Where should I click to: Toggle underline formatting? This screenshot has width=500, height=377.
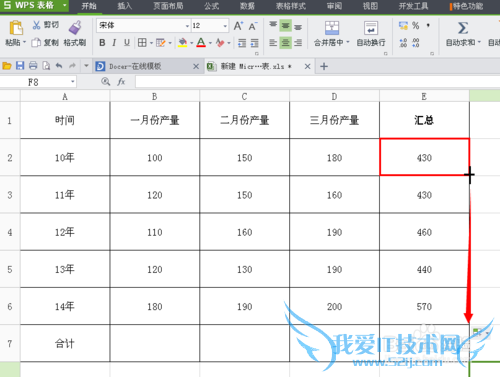point(127,43)
